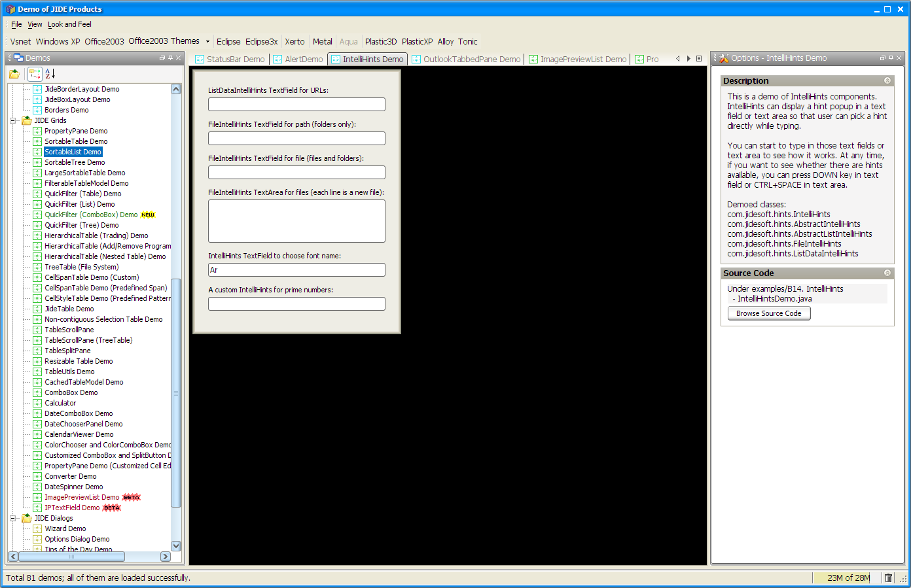Open the File menu
911x588 pixels.
click(x=16, y=24)
